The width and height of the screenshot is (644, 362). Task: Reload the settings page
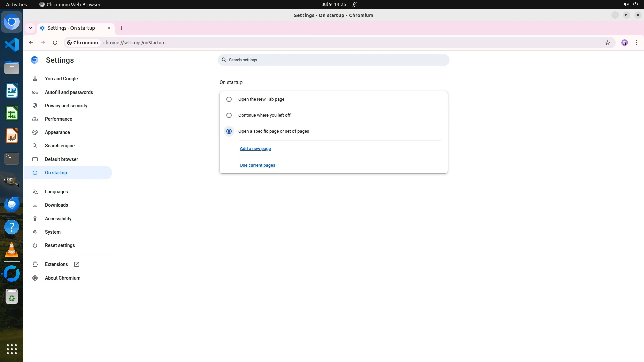[x=55, y=43]
